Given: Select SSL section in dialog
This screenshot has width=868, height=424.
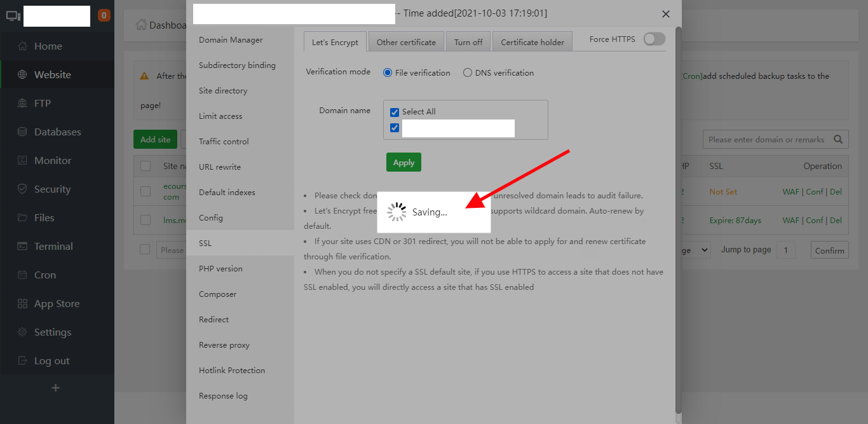Looking at the screenshot, I should (x=240, y=243).
